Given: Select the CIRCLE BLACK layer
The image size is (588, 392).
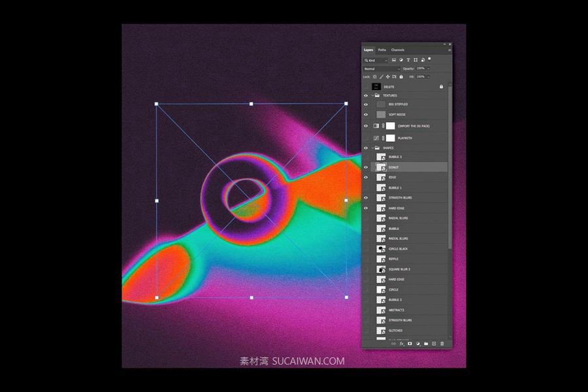Looking at the screenshot, I should 399,249.
